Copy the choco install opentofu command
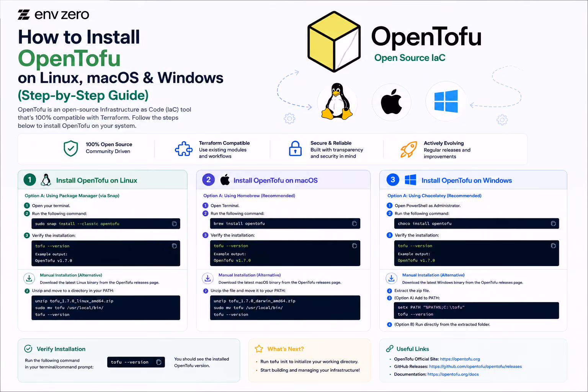The image size is (588, 392). click(553, 224)
